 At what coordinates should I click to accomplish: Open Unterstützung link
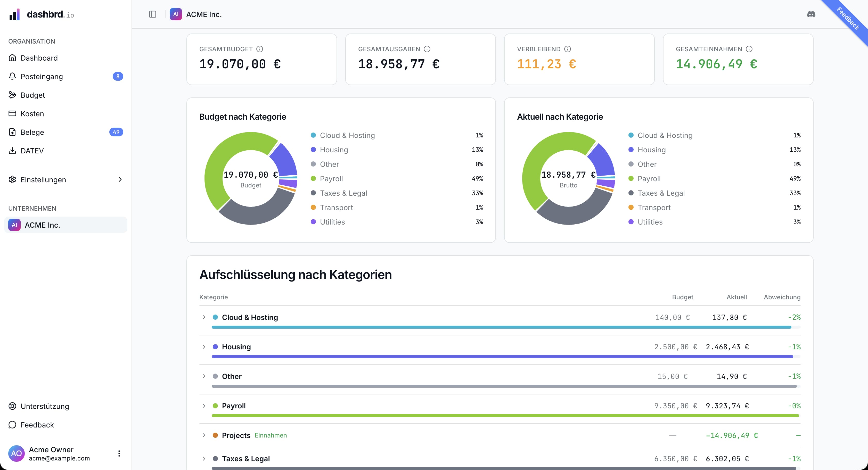tap(66, 406)
